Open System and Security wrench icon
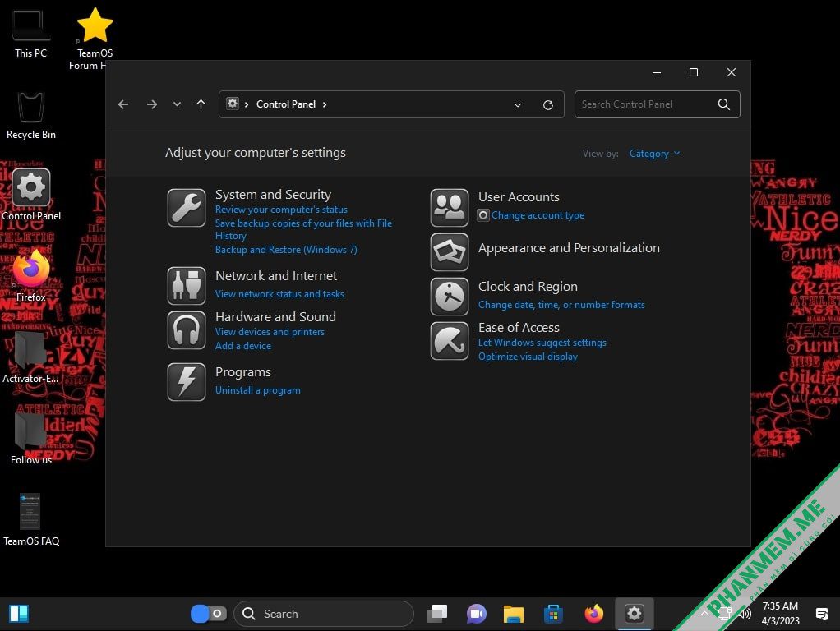Viewport: 840px width, 631px height. click(x=186, y=208)
